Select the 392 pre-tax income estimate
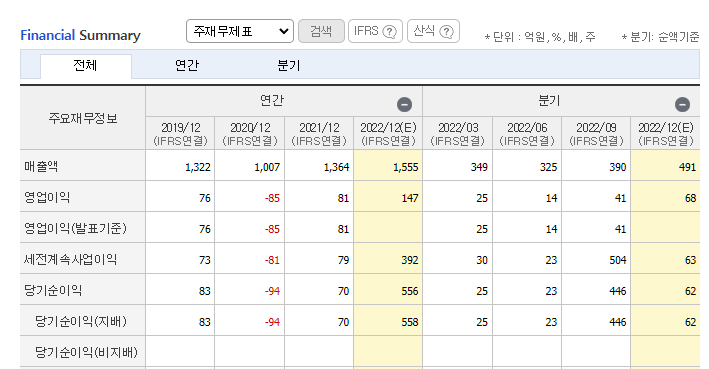The width and height of the screenshot is (709, 369). (x=410, y=260)
